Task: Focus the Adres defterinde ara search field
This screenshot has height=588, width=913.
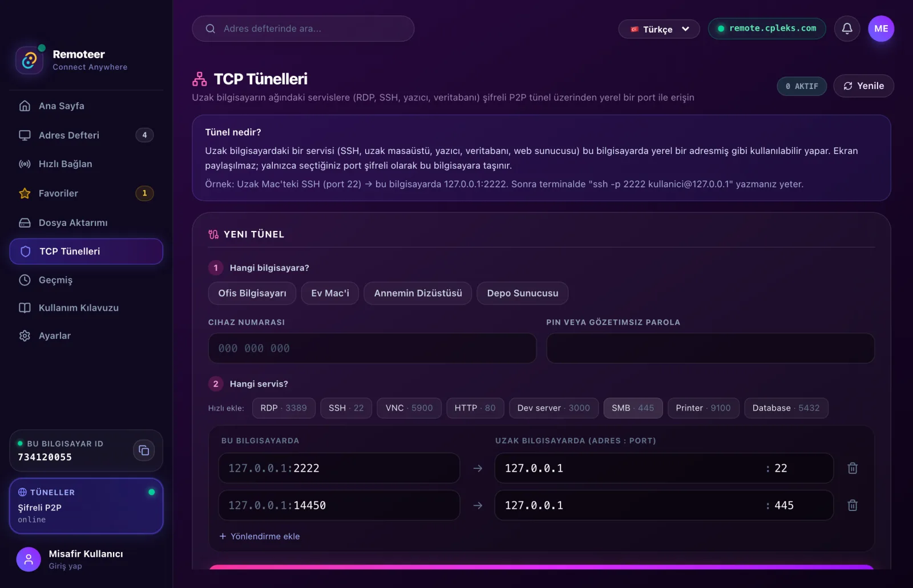Action: coord(303,29)
